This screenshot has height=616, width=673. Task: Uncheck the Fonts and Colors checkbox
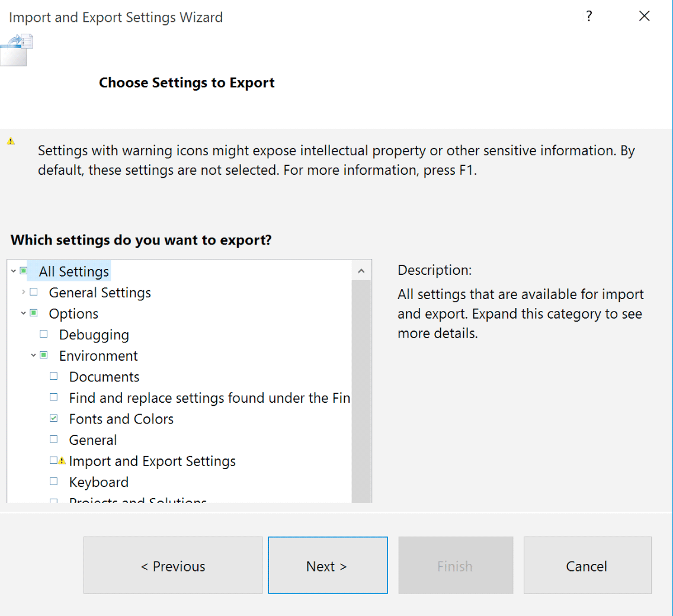(54, 419)
